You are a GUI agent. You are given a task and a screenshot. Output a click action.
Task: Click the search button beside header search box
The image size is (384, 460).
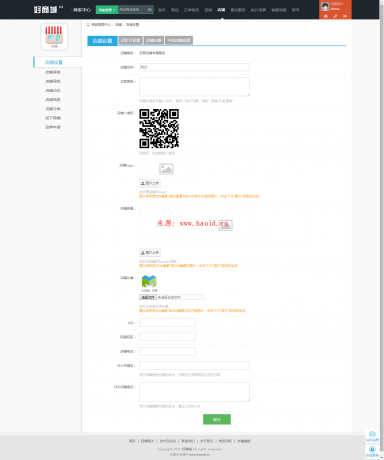point(150,10)
